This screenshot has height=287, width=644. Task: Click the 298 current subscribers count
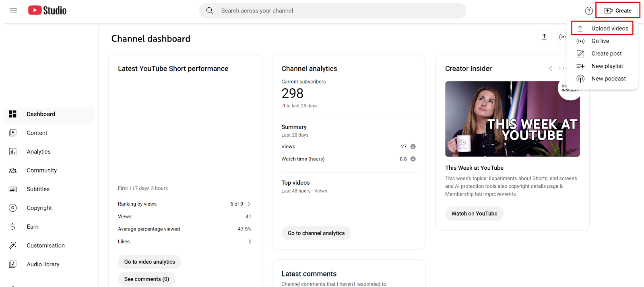(293, 94)
